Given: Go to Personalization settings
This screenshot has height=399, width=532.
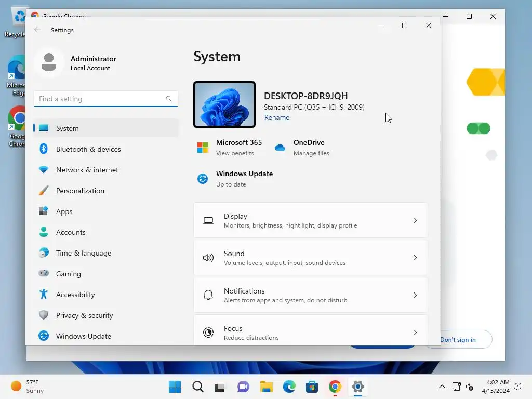Looking at the screenshot, I should pyautogui.click(x=105, y=191).
